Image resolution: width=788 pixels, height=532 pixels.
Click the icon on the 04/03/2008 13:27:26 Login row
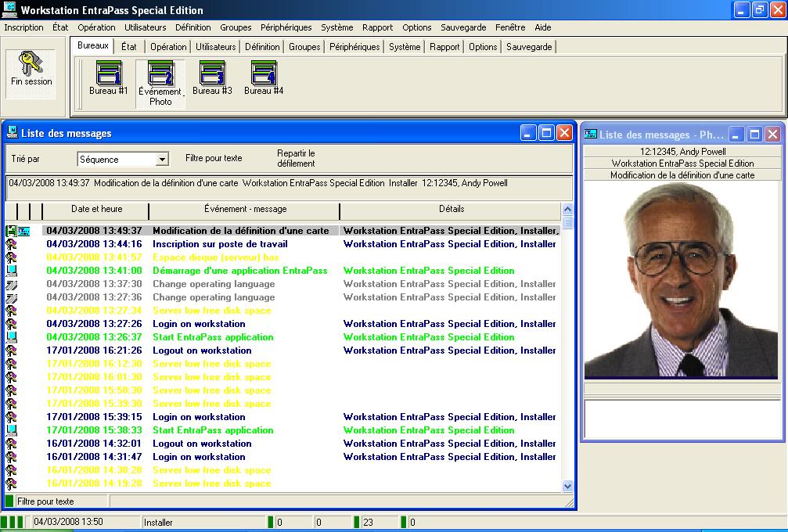tap(10, 324)
